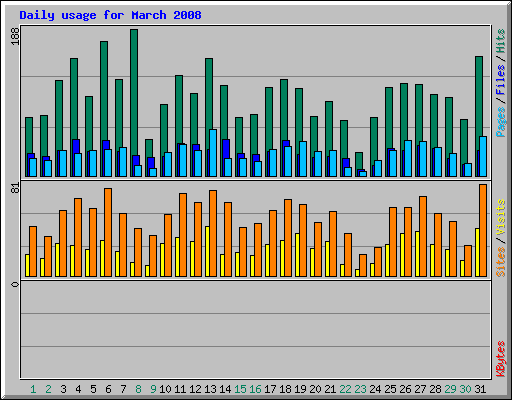Select day label '22' on the axis

[x=345, y=389]
